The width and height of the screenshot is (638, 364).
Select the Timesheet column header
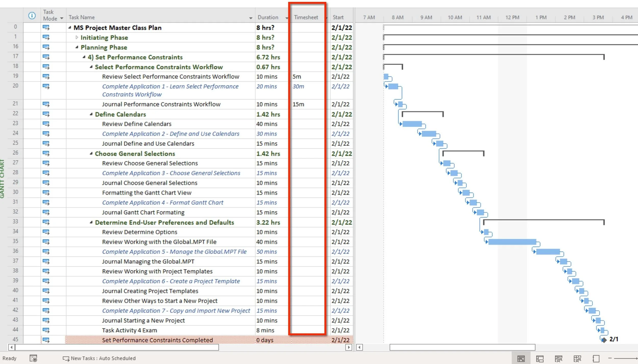tap(306, 17)
